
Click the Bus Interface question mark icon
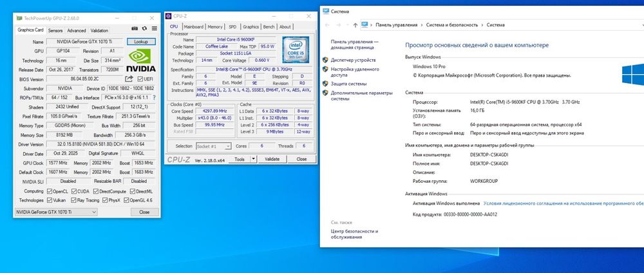click(x=155, y=98)
